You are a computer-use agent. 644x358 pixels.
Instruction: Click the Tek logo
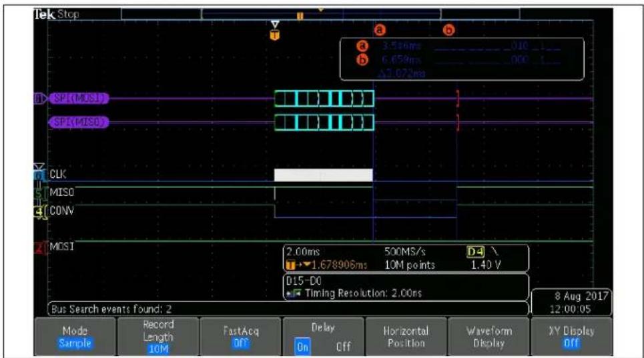click(x=44, y=15)
